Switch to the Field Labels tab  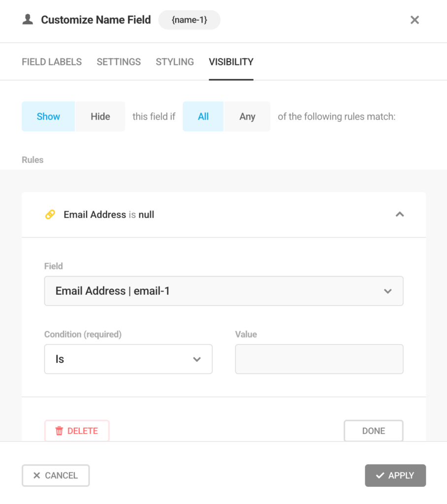(x=52, y=62)
